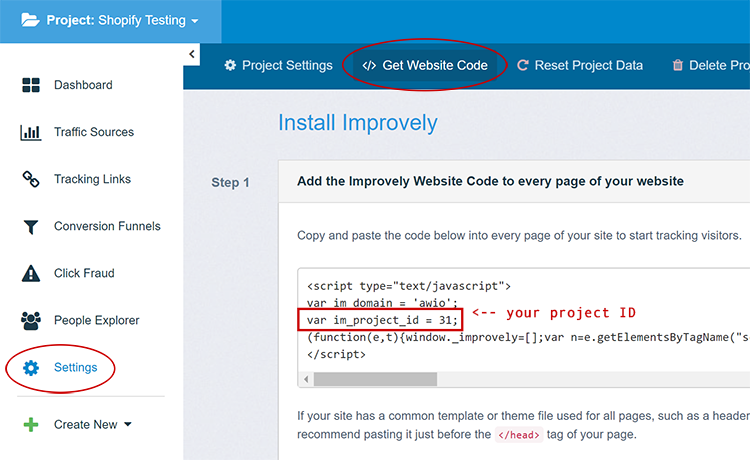Click the People Explorer group icon
The image size is (750, 460).
pos(31,320)
